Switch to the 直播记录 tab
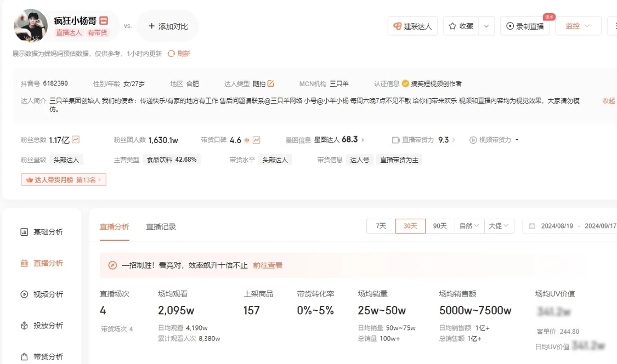617x364 pixels. tap(161, 226)
